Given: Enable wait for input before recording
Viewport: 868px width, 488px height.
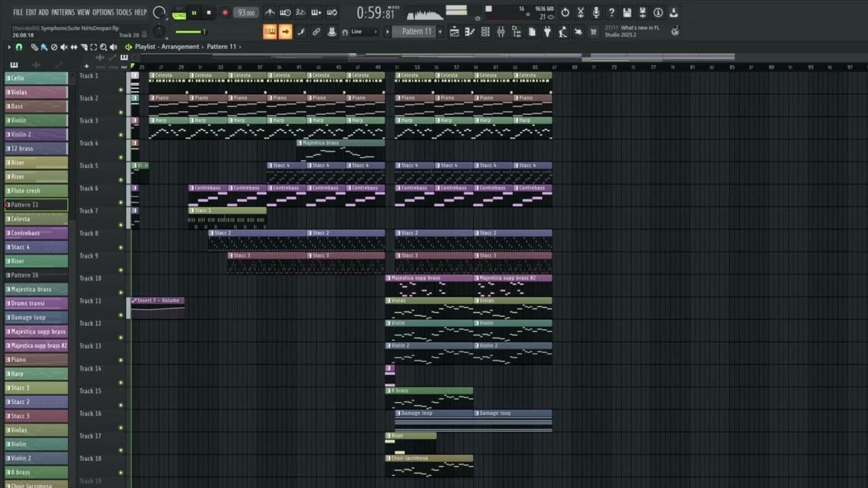Looking at the screenshot, I should (x=285, y=12).
